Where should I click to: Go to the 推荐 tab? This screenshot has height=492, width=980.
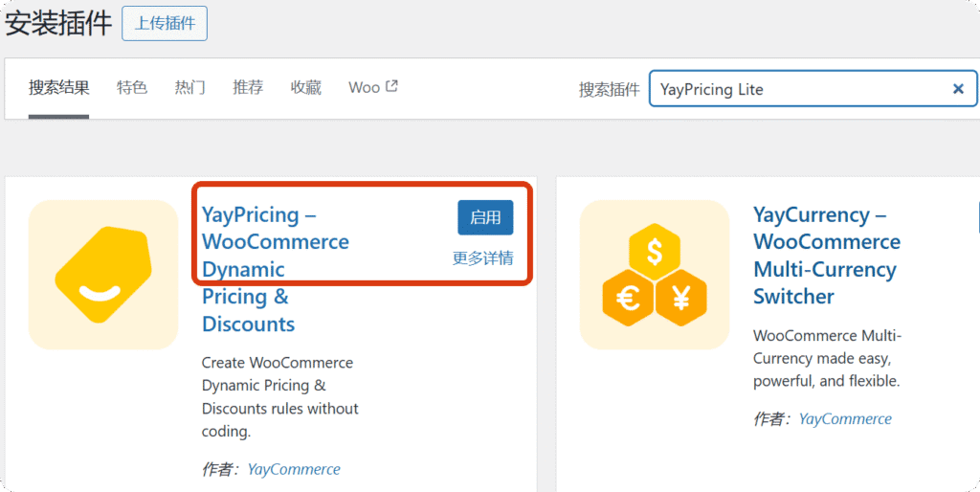[248, 88]
